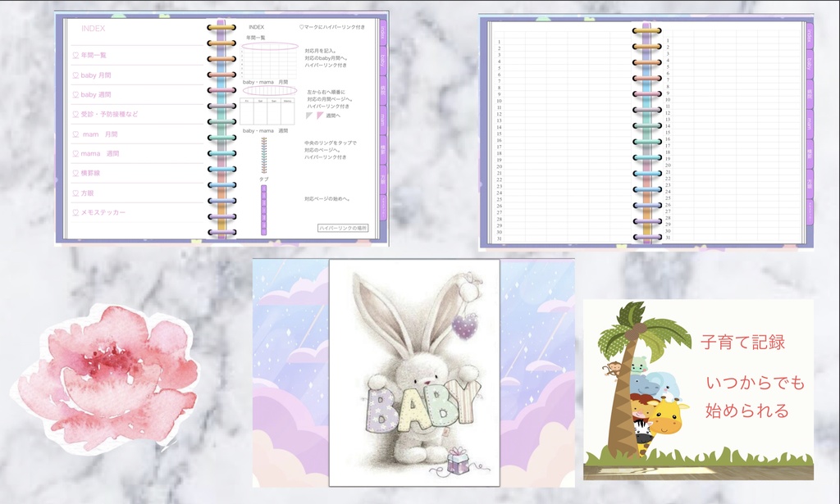Screen dimensions: 840x504
Task: Open the baby 月間 index link
Action: pos(96,75)
